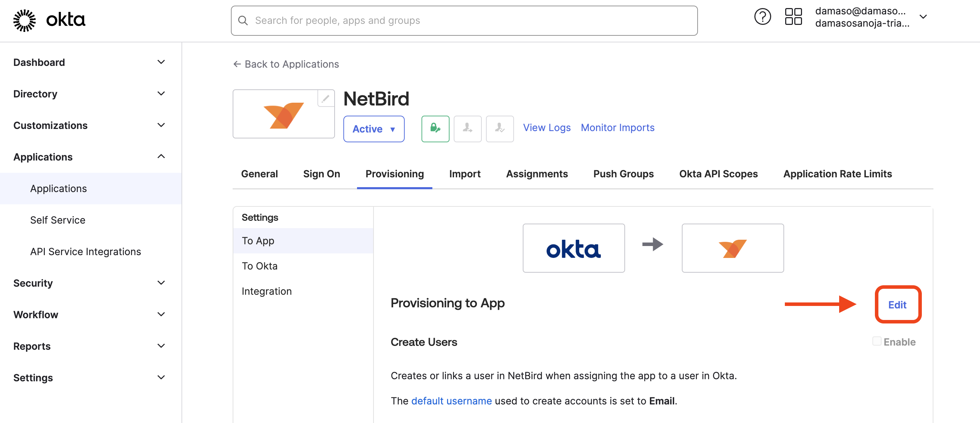This screenshot has width=980, height=423.
Task: Open the help question mark icon
Action: pyautogui.click(x=762, y=16)
